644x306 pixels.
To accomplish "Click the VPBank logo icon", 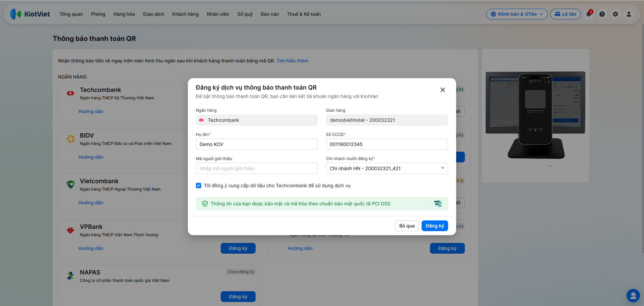I will (70, 230).
